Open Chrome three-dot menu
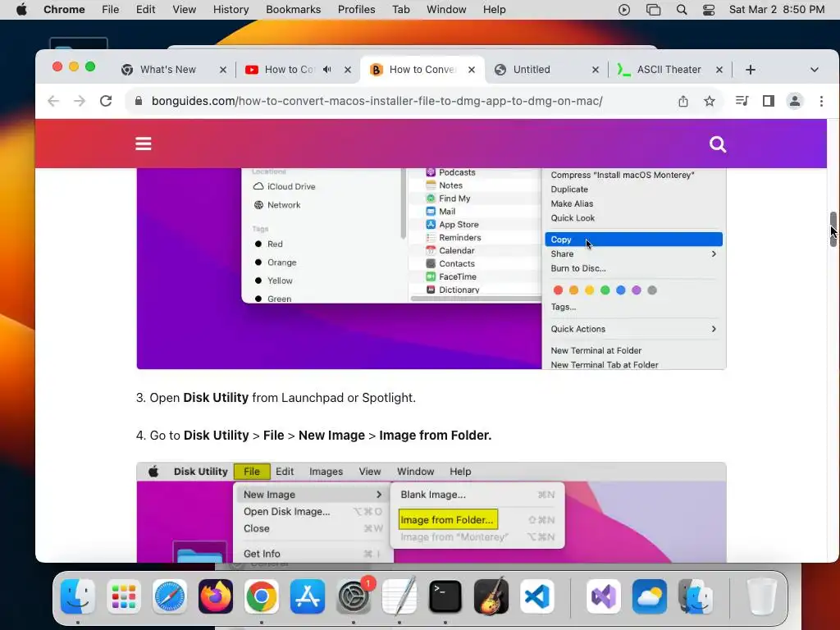This screenshot has height=630, width=840. (821, 101)
